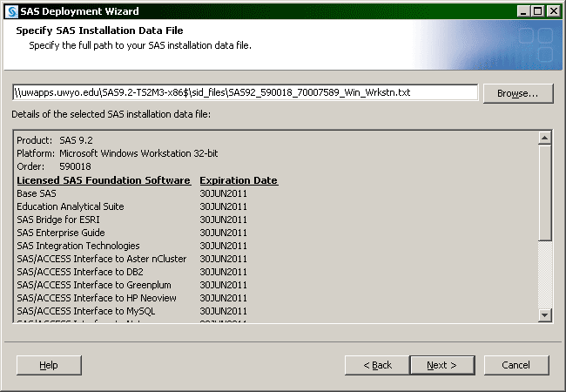Screen dimensions: 566x392
Task: Select 'SAS Enterprise Guide' text
Action: tap(61, 233)
